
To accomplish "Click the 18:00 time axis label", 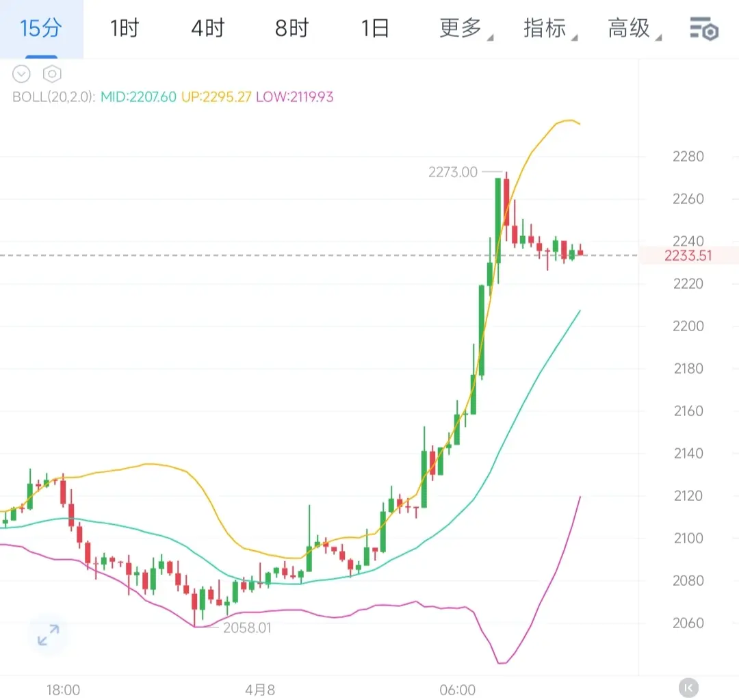I will coord(63,690).
